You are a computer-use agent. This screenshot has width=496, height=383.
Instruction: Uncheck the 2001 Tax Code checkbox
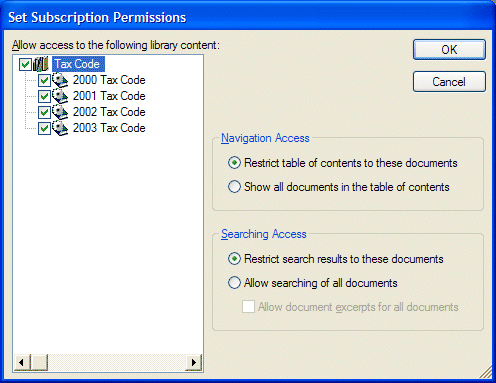[x=44, y=96]
